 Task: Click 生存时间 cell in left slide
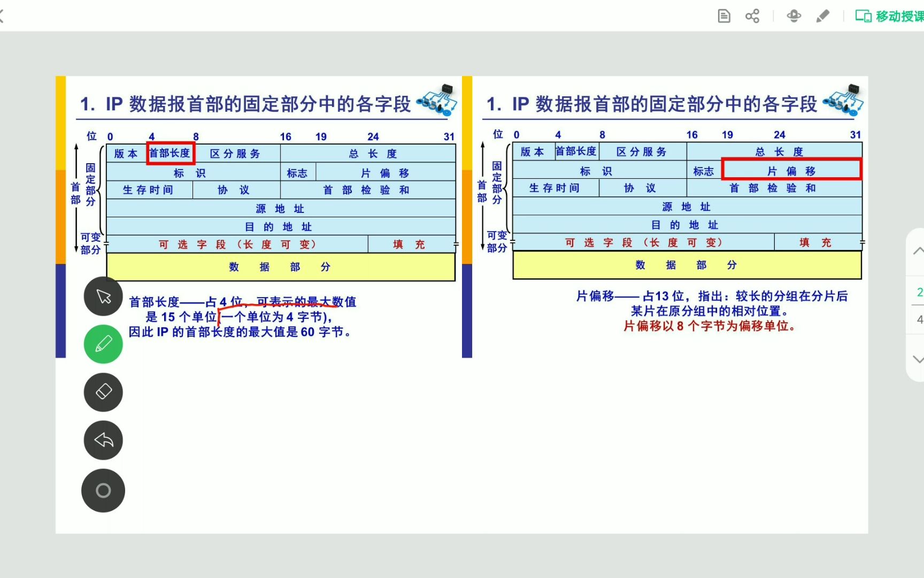(149, 190)
